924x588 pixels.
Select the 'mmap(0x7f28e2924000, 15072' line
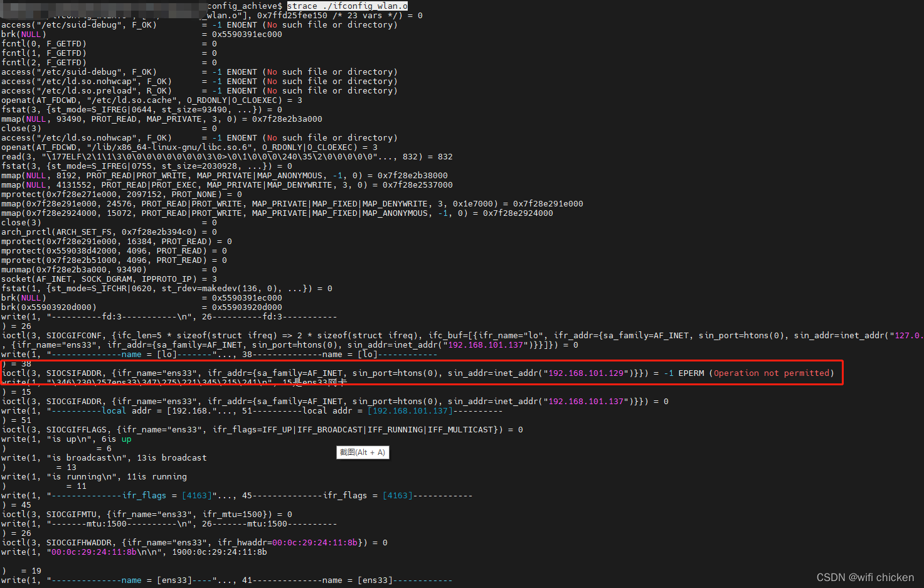click(277, 213)
